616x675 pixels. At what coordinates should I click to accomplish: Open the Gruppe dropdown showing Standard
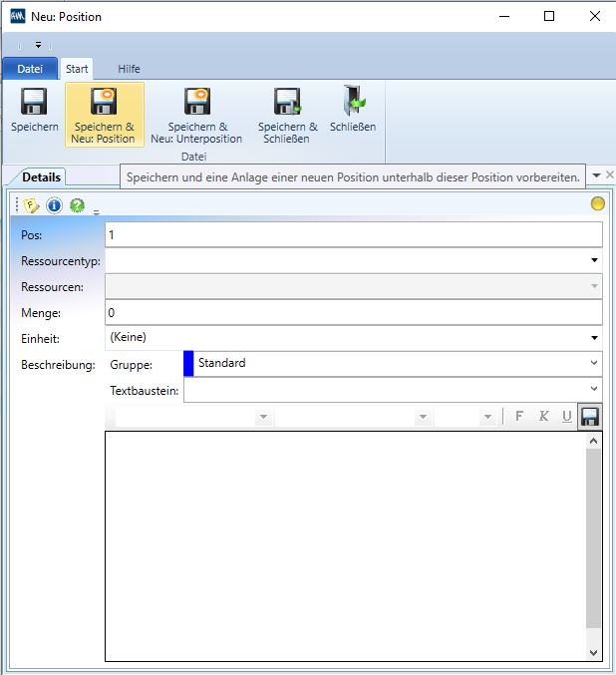coord(594,364)
